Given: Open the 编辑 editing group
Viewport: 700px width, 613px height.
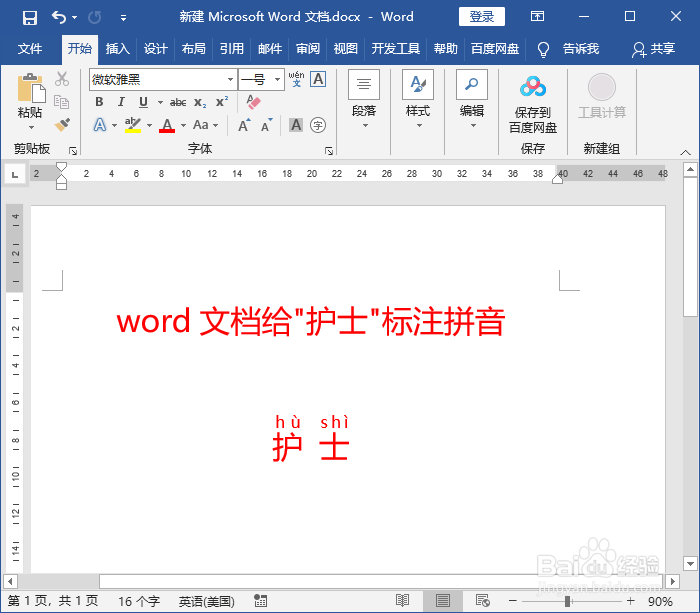Looking at the screenshot, I should coord(472,100).
